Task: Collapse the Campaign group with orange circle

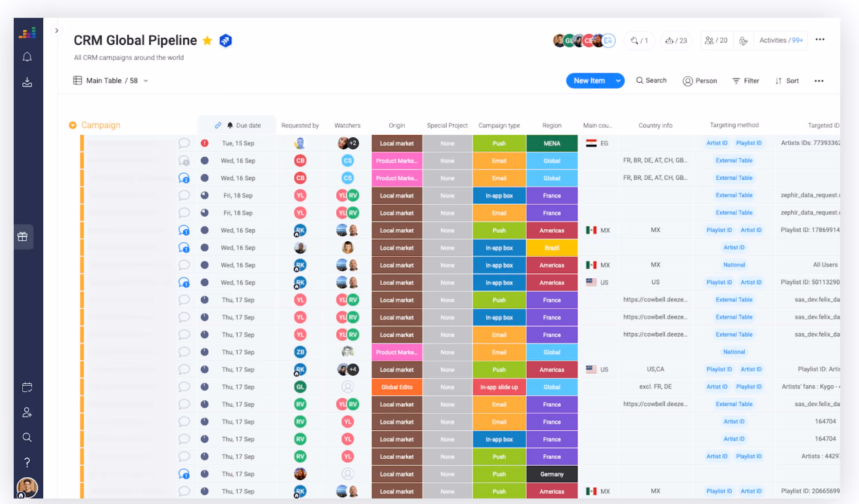Action: [x=72, y=125]
